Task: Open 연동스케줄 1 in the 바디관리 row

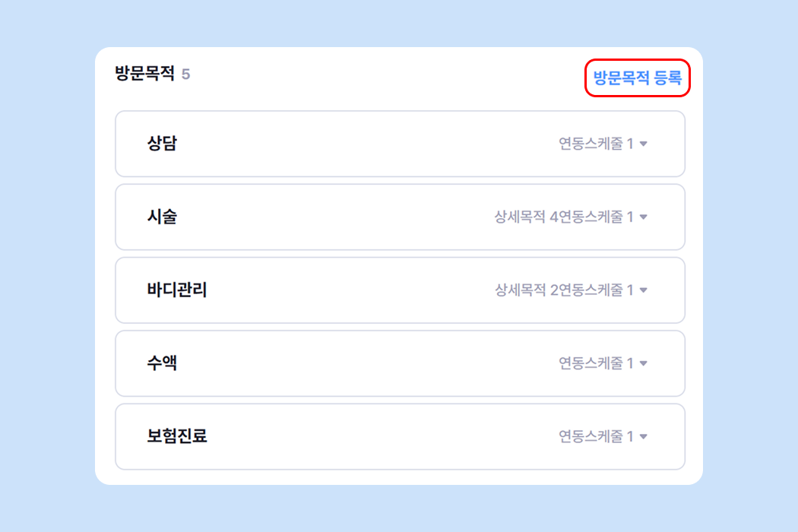Action: click(596, 290)
